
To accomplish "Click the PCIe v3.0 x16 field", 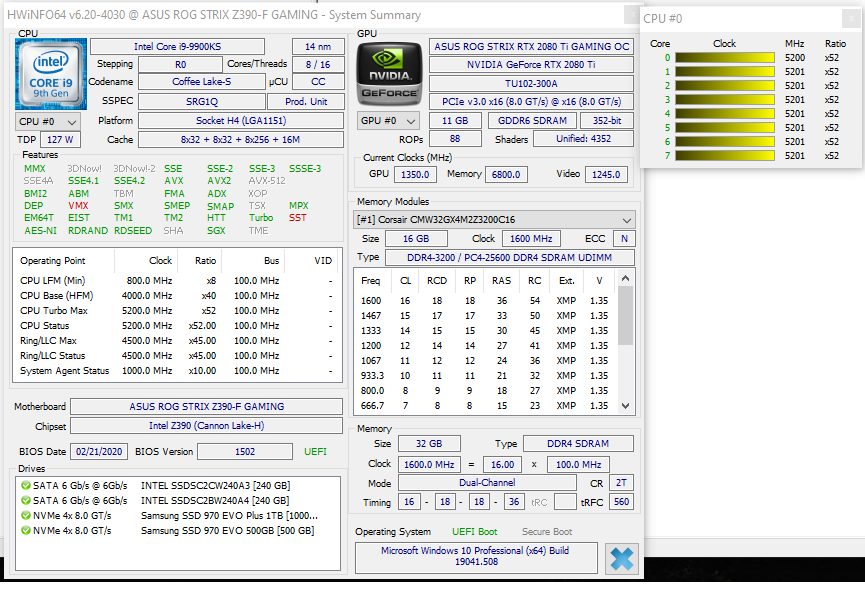I will pyautogui.click(x=531, y=101).
